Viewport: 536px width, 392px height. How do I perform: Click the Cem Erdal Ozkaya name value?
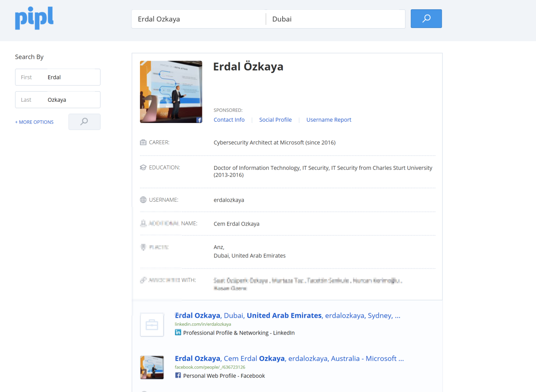click(236, 224)
